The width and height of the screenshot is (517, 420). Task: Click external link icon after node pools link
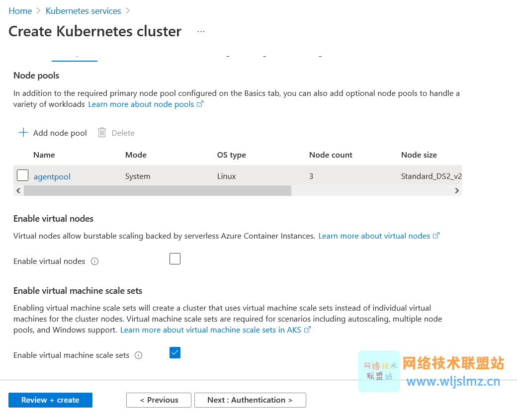200,104
